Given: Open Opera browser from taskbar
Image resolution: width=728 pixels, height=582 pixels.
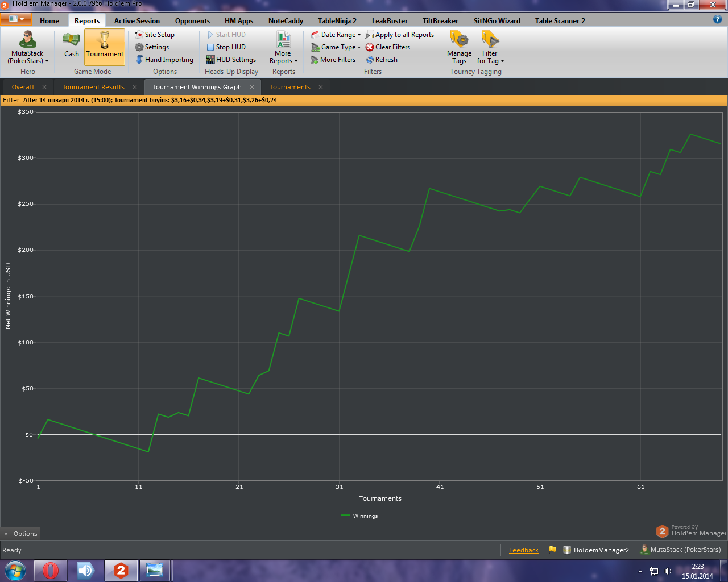Looking at the screenshot, I should tap(51, 570).
